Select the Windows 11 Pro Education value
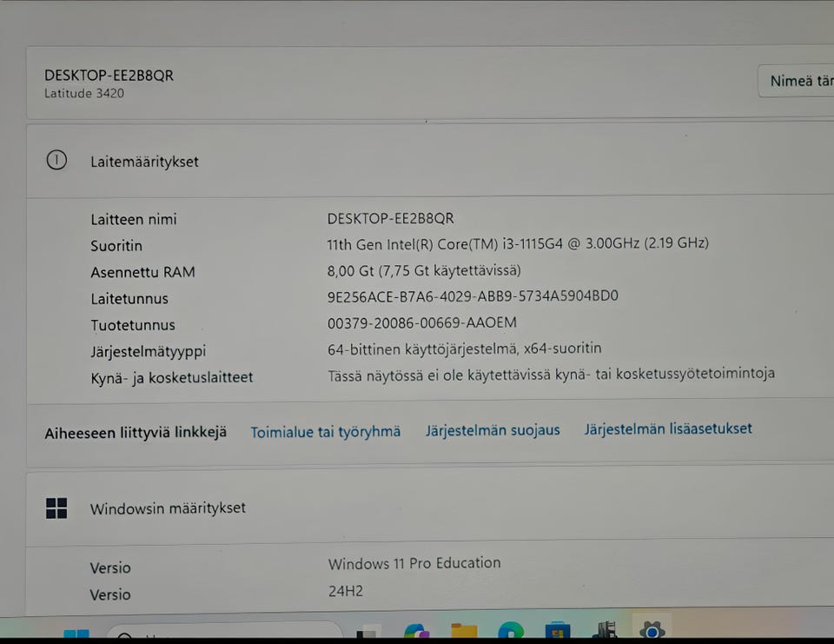 point(414,563)
